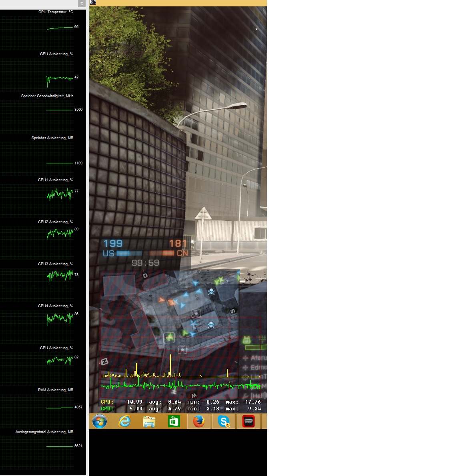This screenshot has height=476, width=461.
Task: Click the Auslagerungsdatei Auslastung label
Action: point(44,432)
